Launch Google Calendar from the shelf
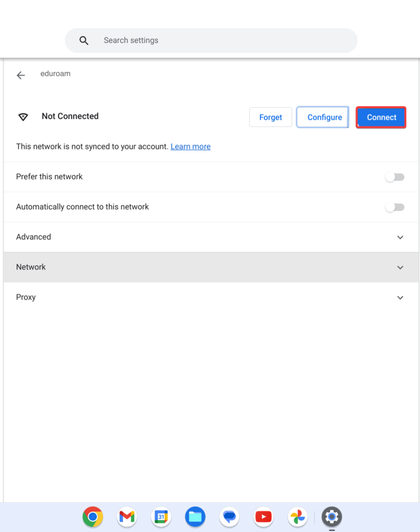 point(161,517)
